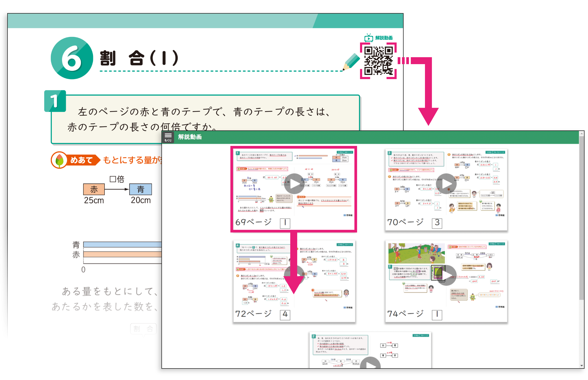The image size is (588, 380).
Task: Click the 70ページ caption label
Action: pyautogui.click(x=405, y=222)
